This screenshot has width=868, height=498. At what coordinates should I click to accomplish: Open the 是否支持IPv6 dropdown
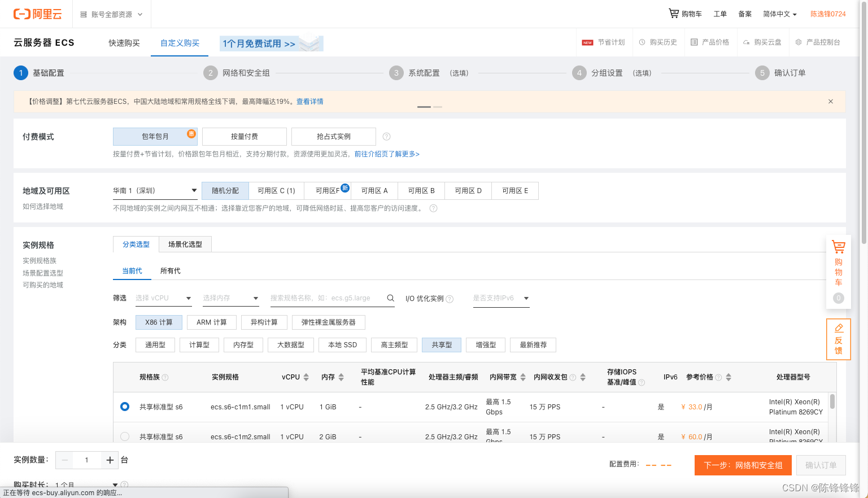pyautogui.click(x=501, y=299)
